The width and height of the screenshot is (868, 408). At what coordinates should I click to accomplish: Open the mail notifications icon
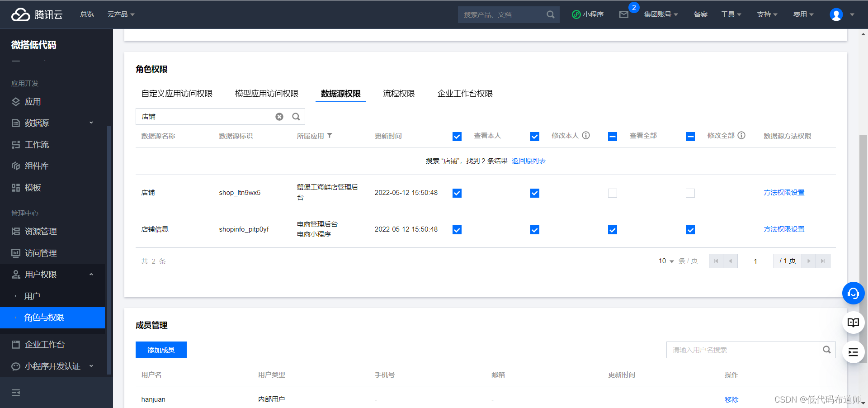(624, 14)
